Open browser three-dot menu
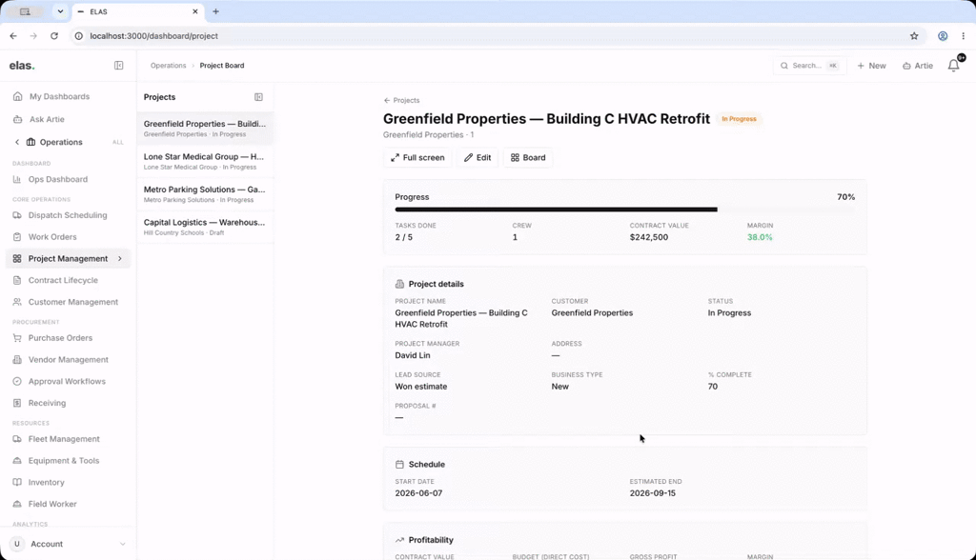976x560 pixels. point(963,36)
